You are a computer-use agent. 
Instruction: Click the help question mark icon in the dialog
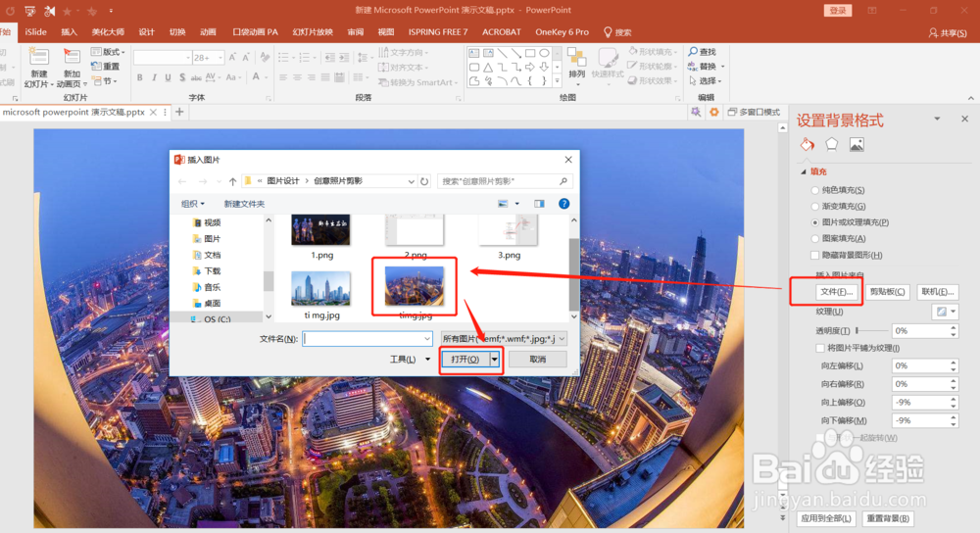click(563, 204)
